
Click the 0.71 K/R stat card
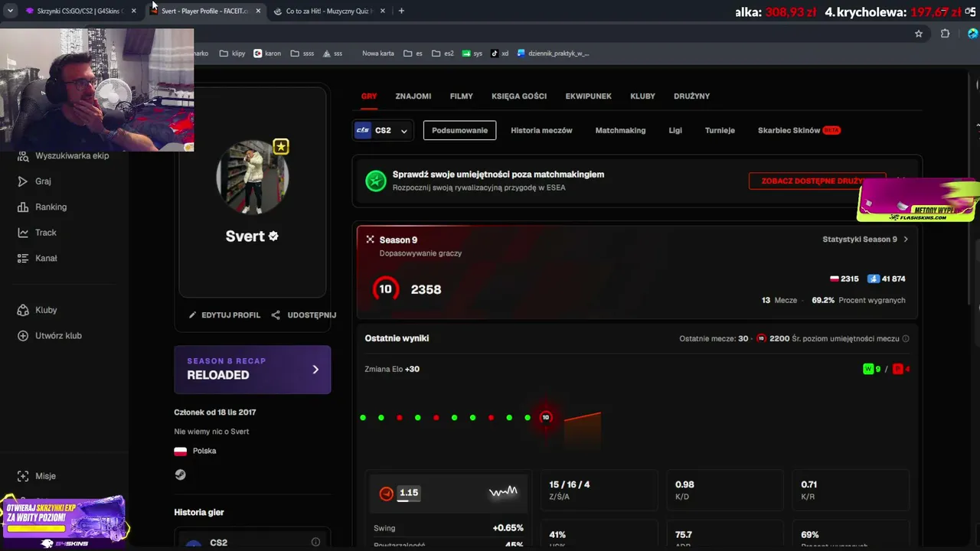click(x=851, y=490)
